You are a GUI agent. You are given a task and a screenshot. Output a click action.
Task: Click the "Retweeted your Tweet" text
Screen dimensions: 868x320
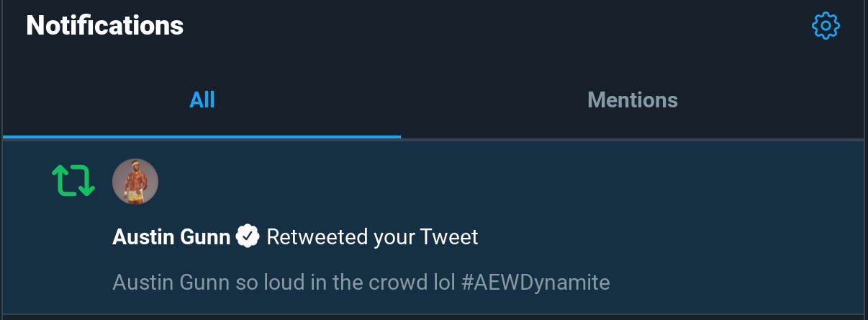click(372, 236)
